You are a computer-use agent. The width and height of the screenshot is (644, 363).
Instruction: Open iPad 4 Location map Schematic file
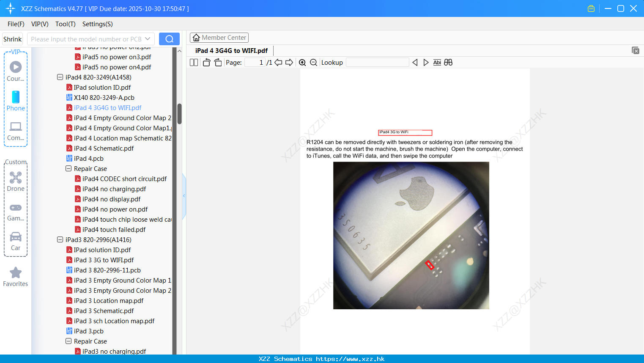pos(119,138)
